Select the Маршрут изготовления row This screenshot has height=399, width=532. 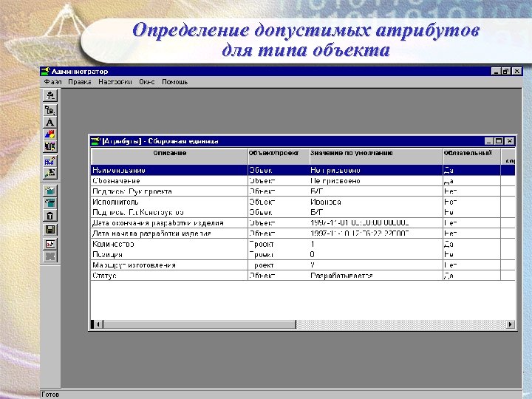click(x=303, y=265)
